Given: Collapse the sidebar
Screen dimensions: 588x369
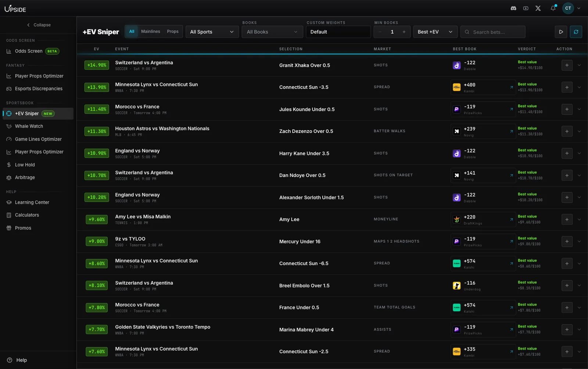Looking at the screenshot, I should 39,25.
